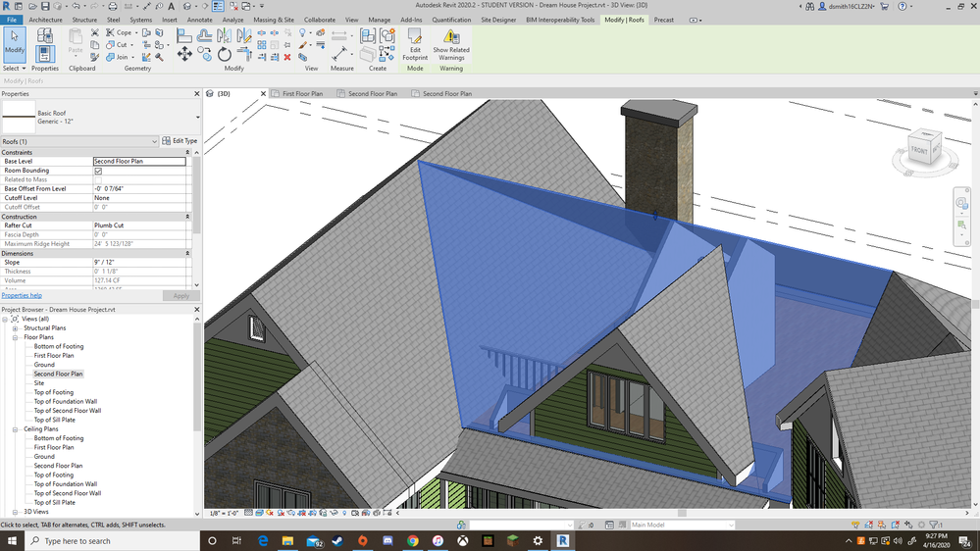
Task: Open the Architecture ribbon tab
Action: pyautogui.click(x=45, y=20)
